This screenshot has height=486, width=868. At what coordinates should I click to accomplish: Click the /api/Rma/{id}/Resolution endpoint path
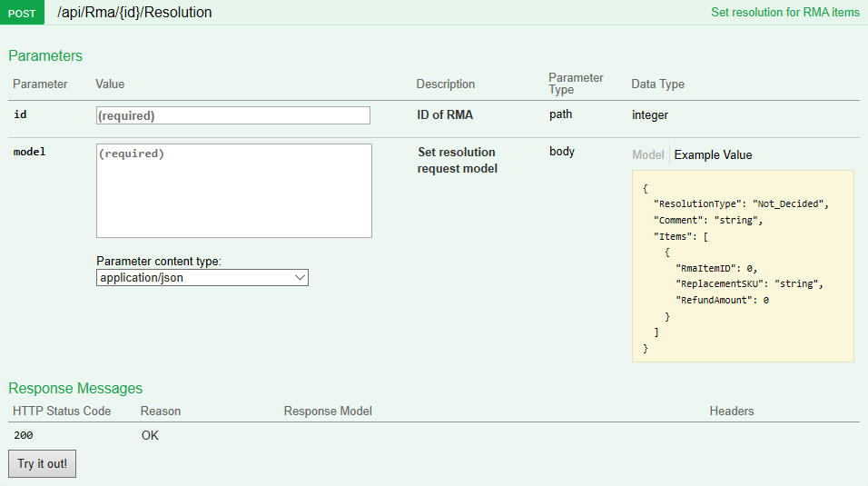click(134, 12)
